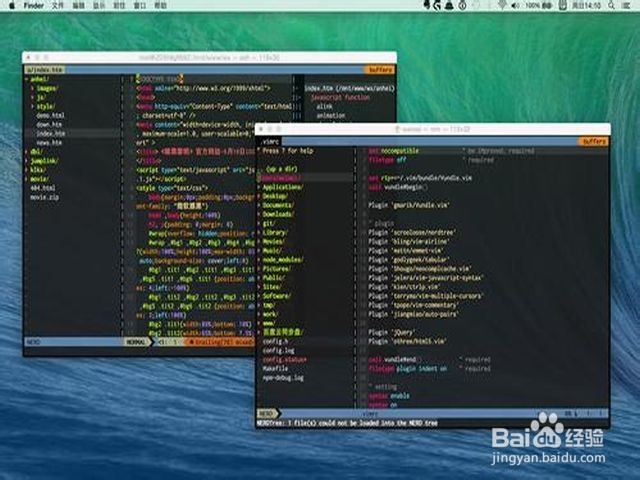The width and height of the screenshot is (640, 480).
Task: Open the config.status* file
Action: (x=284, y=359)
